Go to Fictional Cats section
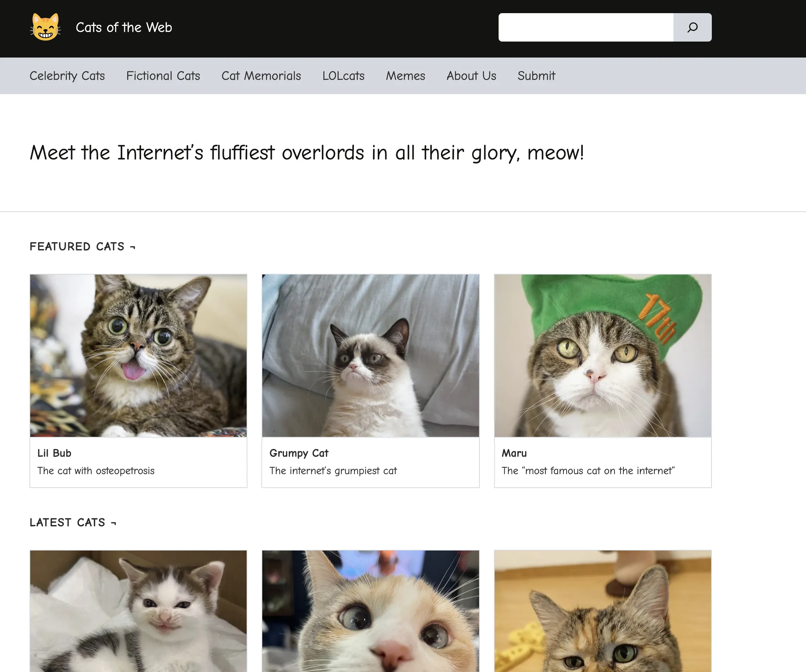The image size is (806, 672). [163, 76]
